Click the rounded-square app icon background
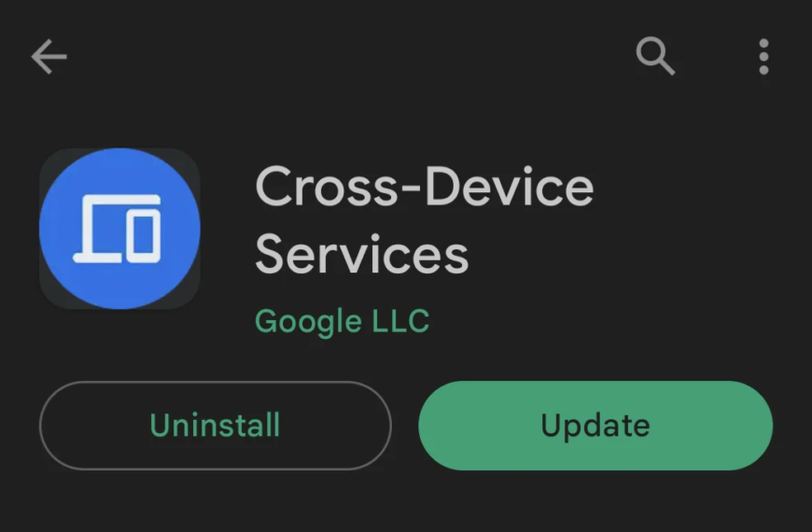This screenshot has height=532, width=812. pyautogui.click(x=119, y=229)
